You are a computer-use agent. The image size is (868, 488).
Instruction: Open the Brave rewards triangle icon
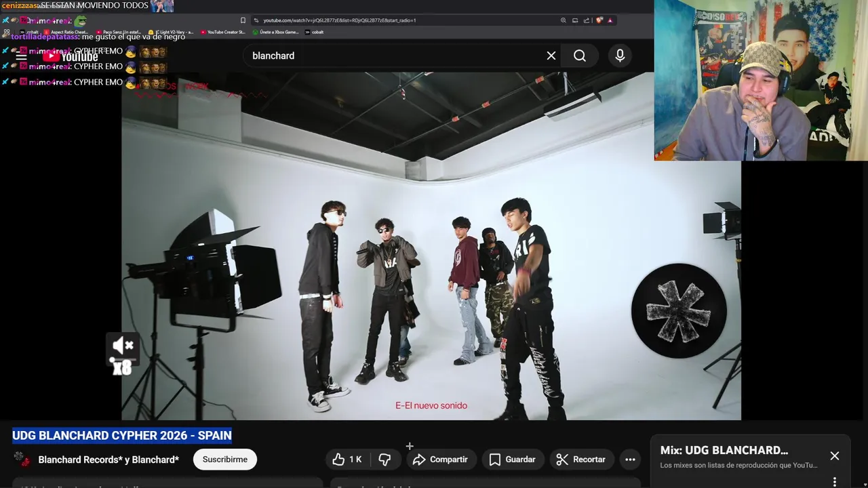point(610,20)
